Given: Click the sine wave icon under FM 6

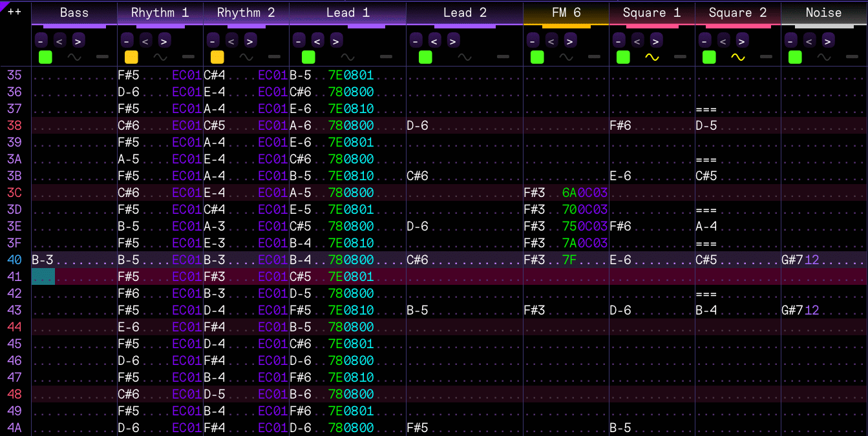Looking at the screenshot, I should pos(566,57).
